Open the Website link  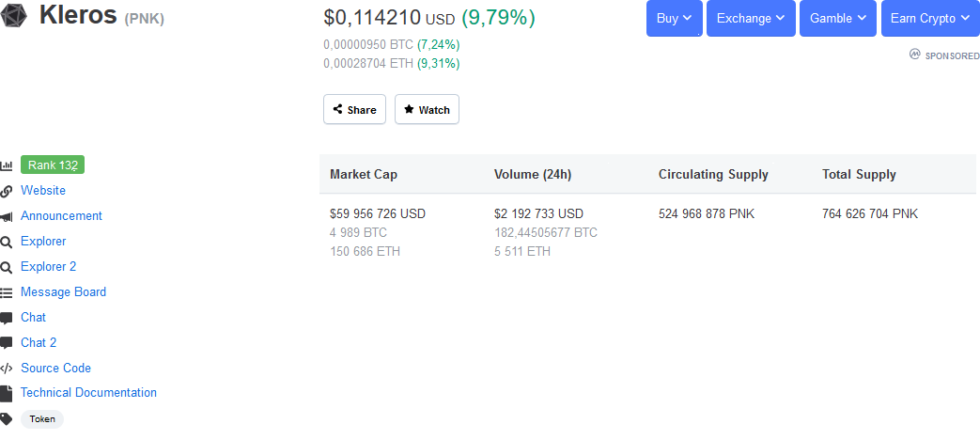(x=43, y=190)
